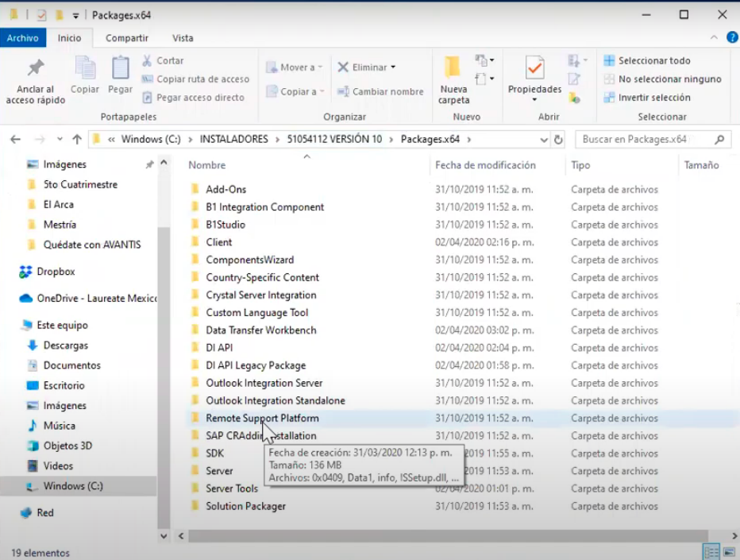The image size is (740, 560).
Task: Select Pegar acceso directo
Action: pos(194,97)
